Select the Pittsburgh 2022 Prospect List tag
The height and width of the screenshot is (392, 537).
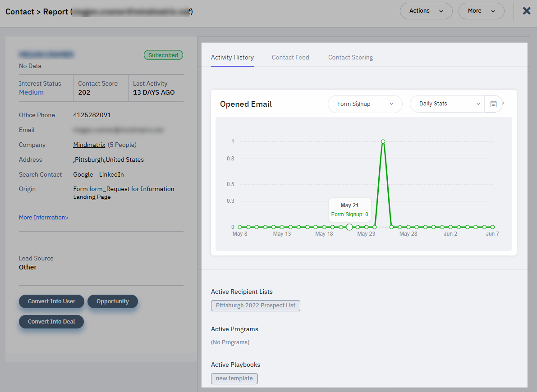point(256,305)
